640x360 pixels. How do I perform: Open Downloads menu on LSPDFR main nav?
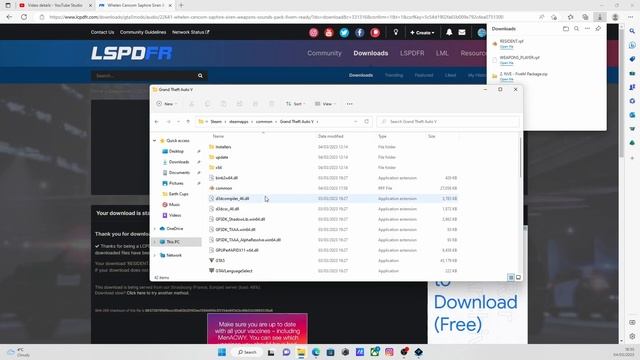coord(371,53)
